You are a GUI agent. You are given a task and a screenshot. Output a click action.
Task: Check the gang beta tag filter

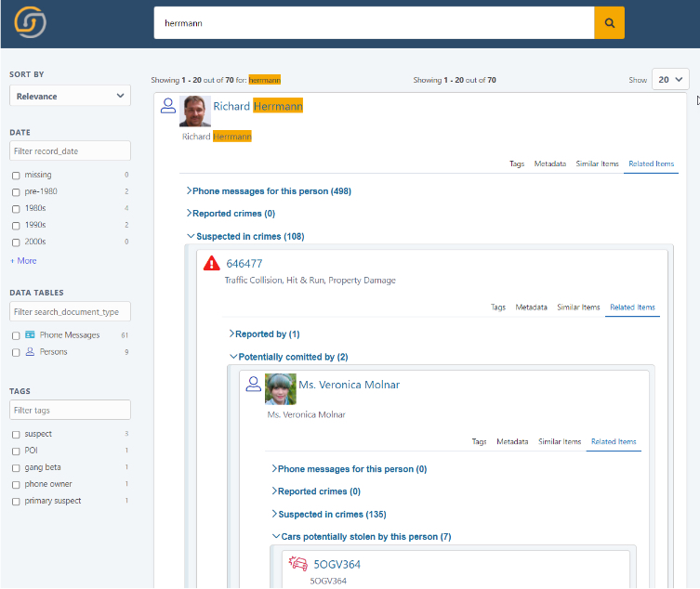click(x=16, y=468)
